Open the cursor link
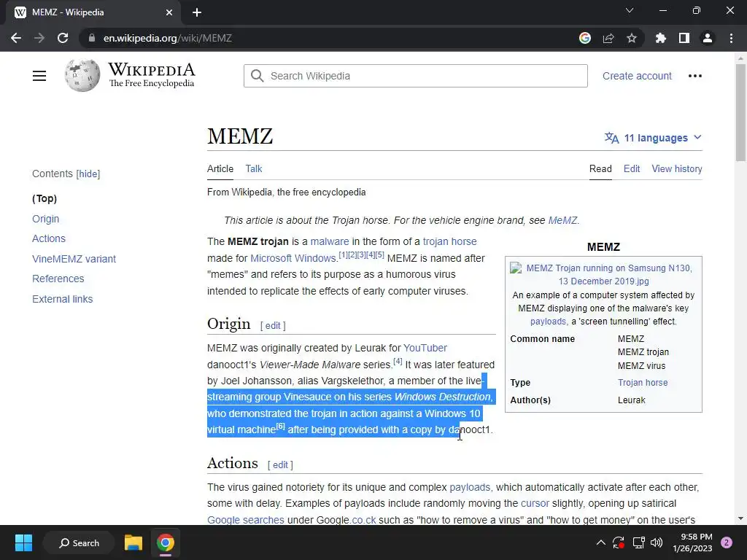The image size is (747, 560). click(x=535, y=503)
